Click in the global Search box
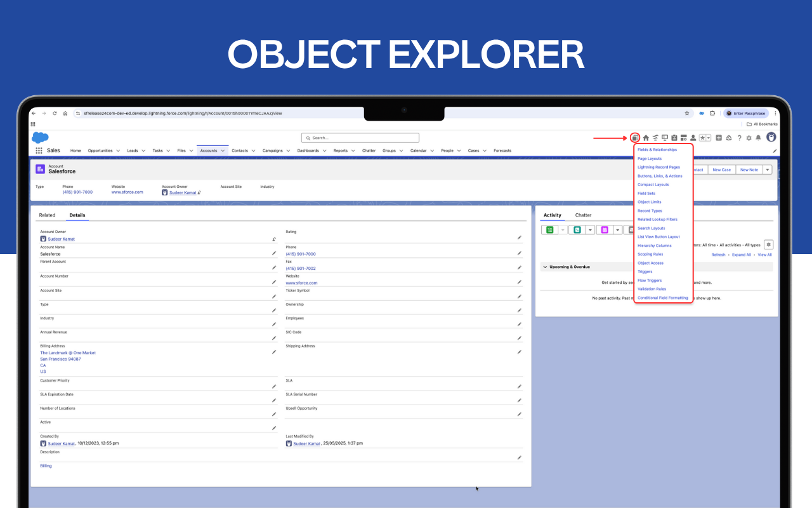The image size is (812, 508). point(360,138)
